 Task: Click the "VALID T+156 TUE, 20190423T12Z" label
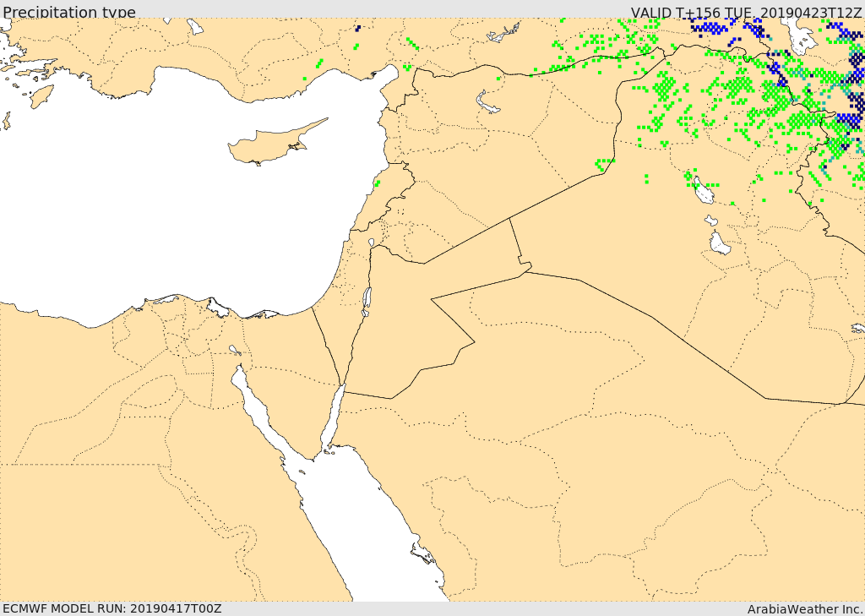point(747,12)
